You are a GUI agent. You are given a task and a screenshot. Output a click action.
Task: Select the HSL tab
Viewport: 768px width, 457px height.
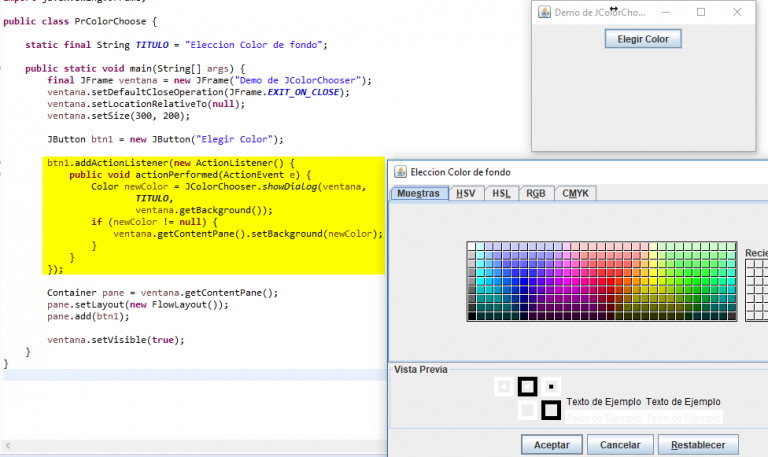point(501,193)
